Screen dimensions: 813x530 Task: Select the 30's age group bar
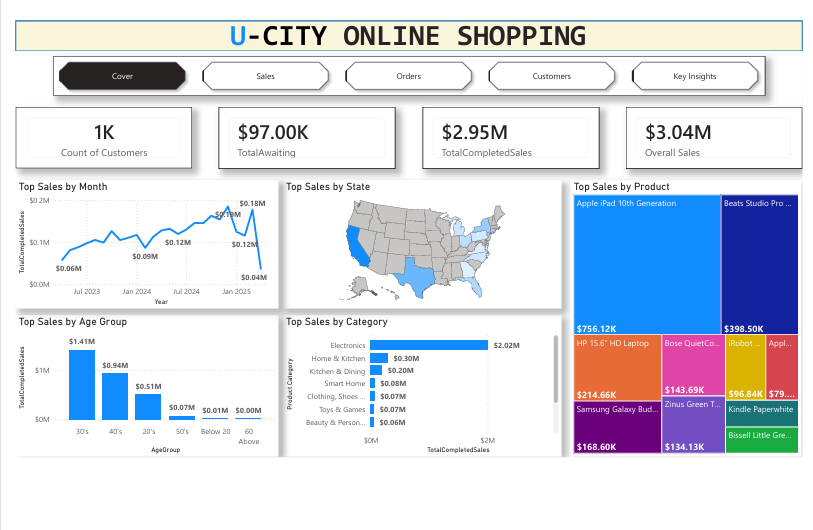click(x=82, y=385)
